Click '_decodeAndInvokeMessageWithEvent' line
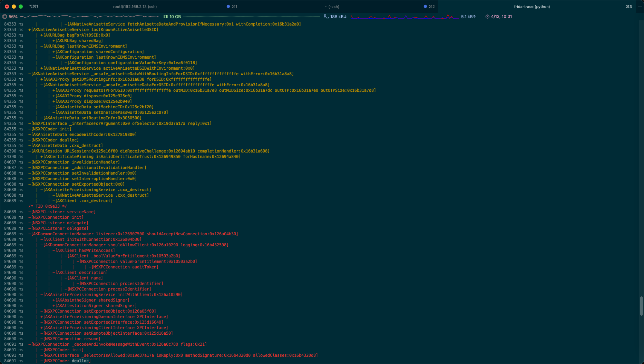Image resolution: width=644 pixels, height=364 pixels. point(117,344)
